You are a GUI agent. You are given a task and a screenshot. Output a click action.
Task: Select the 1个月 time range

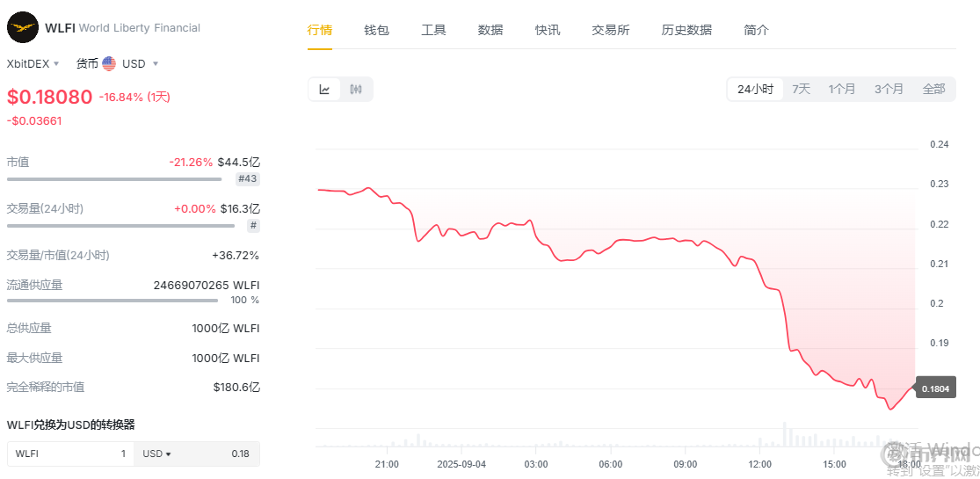[x=841, y=89]
